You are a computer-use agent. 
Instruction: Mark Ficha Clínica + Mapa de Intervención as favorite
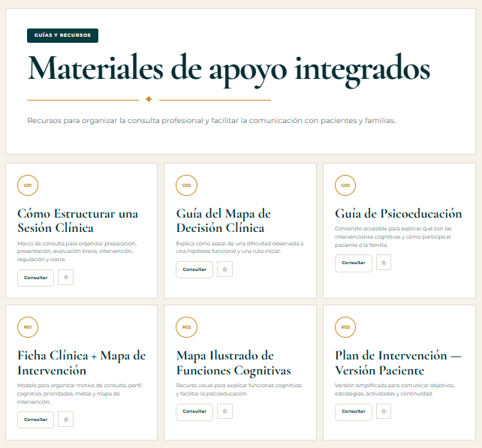point(66,419)
